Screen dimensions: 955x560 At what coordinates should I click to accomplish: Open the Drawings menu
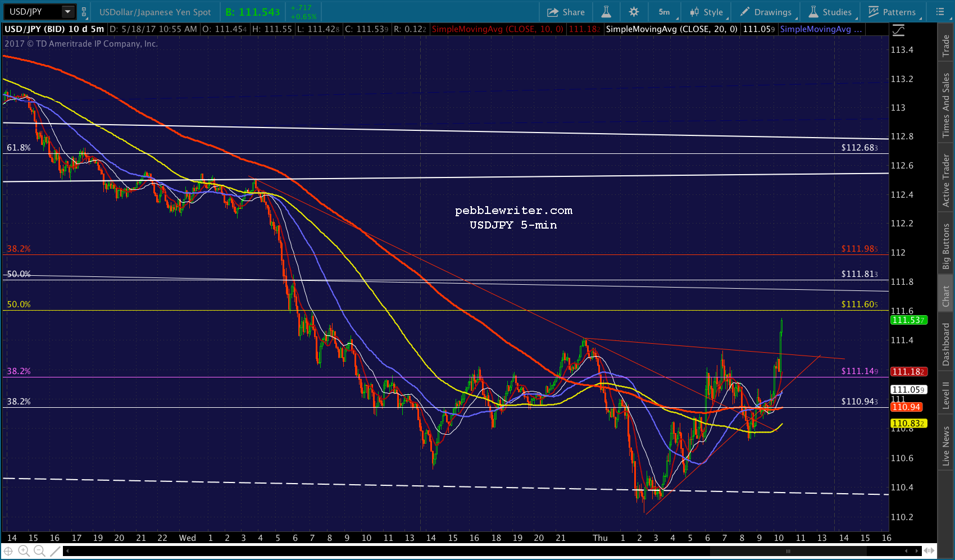(766, 12)
